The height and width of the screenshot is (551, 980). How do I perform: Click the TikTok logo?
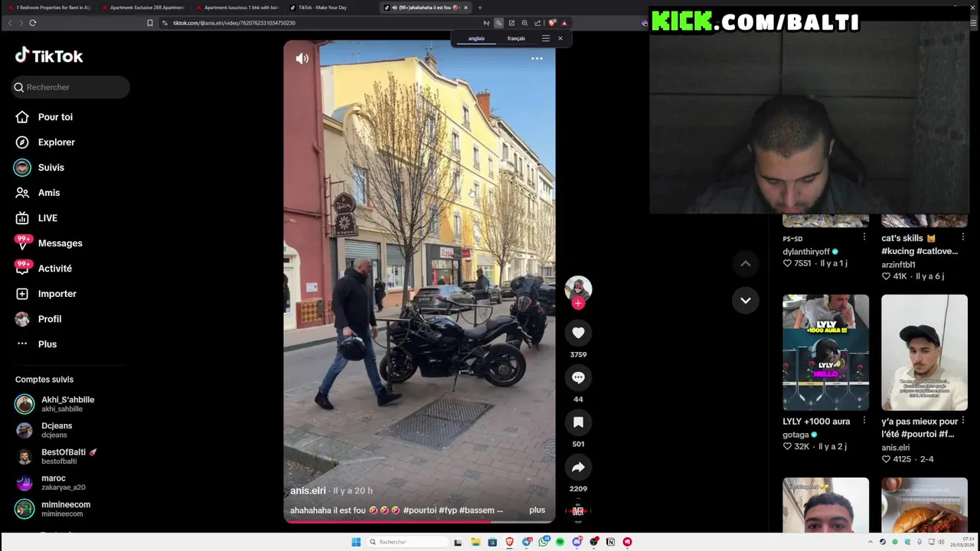click(49, 56)
